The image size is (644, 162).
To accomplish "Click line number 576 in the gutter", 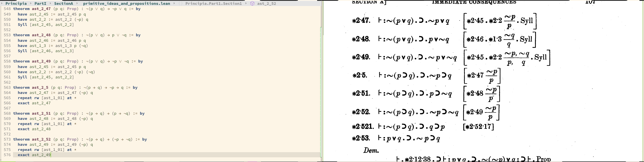I will tap(7, 155).
